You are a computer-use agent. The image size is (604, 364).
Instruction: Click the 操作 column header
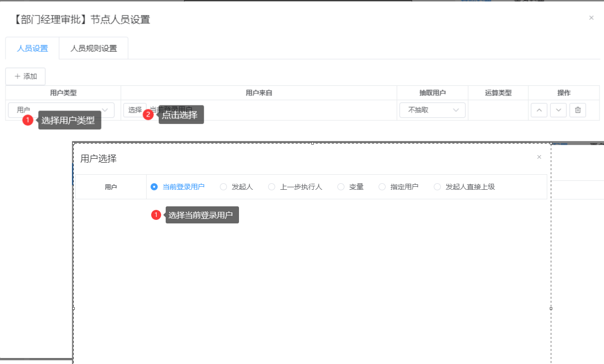coord(563,93)
